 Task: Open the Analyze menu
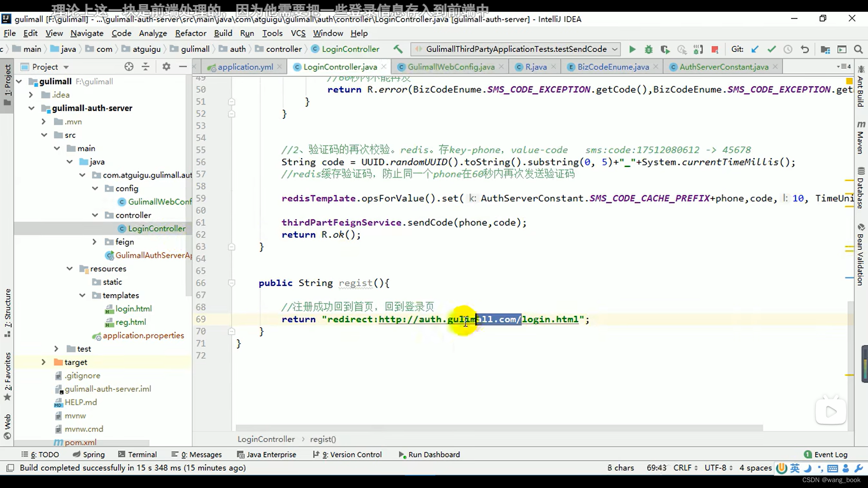pos(153,33)
